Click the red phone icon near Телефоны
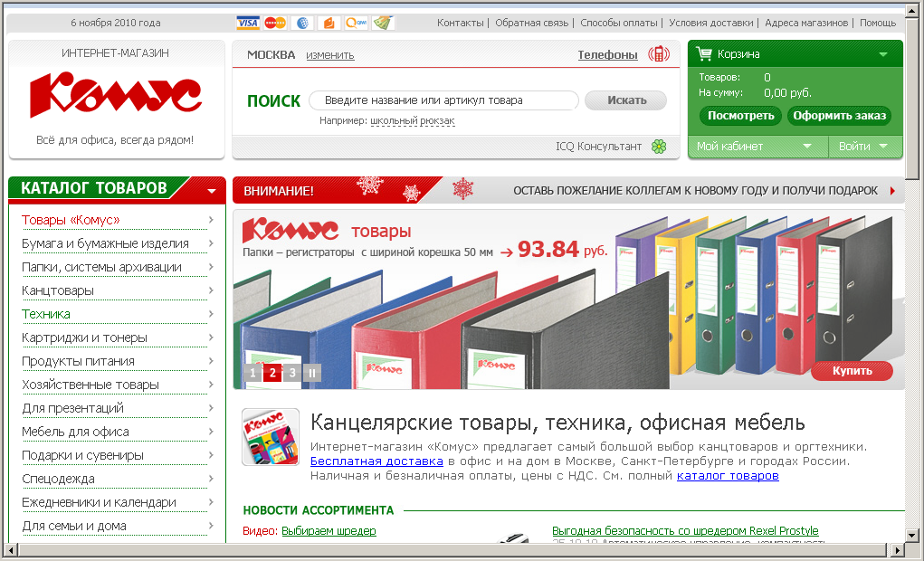Image resolution: width=924 pixels, height=561 pixels. [659, 54]
